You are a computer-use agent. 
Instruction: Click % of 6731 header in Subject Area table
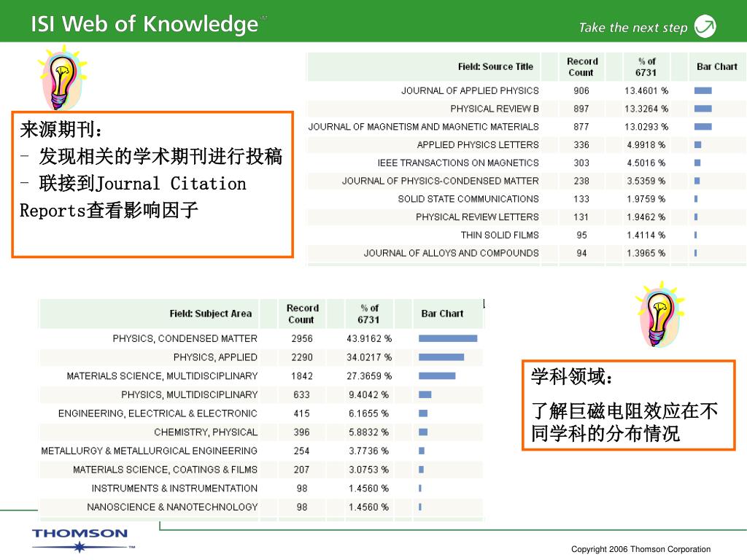pos(368,314)
